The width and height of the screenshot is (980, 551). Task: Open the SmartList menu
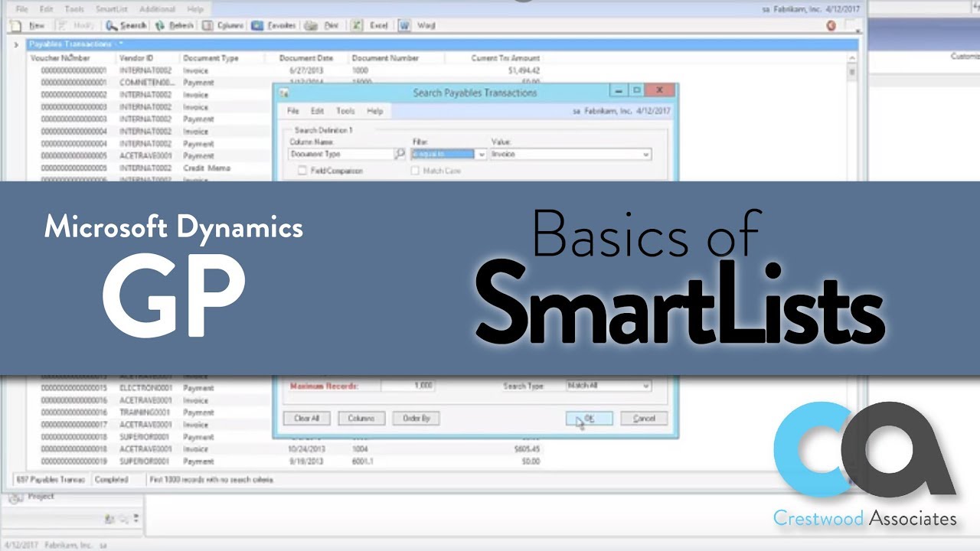coord(111,9)
